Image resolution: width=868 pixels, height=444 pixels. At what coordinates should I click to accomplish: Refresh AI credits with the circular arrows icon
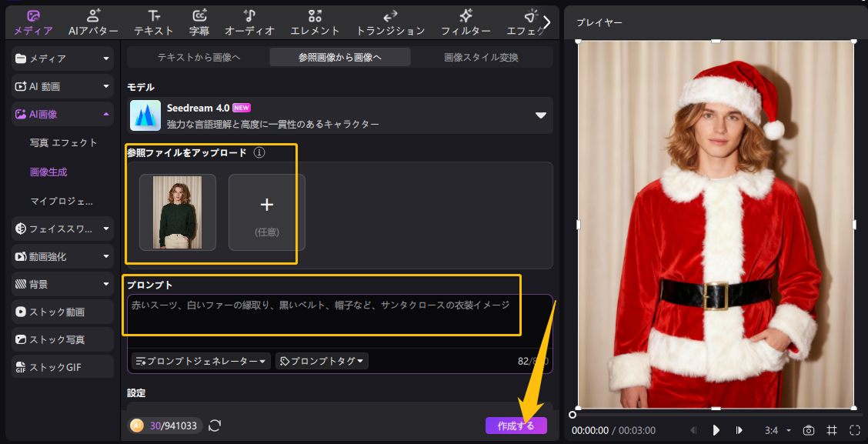pyautogui.click(x=215, y=426)
